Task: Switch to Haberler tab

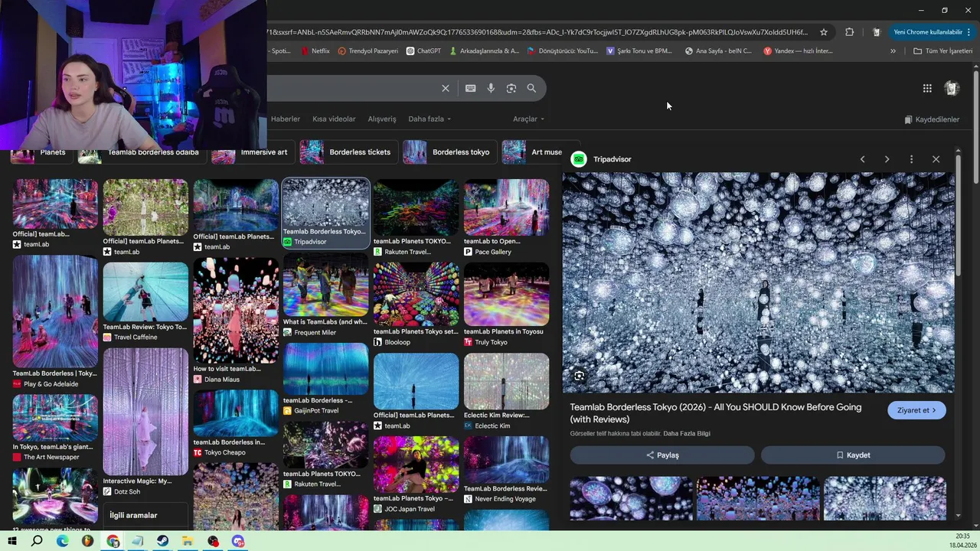Action: (285, 119)
